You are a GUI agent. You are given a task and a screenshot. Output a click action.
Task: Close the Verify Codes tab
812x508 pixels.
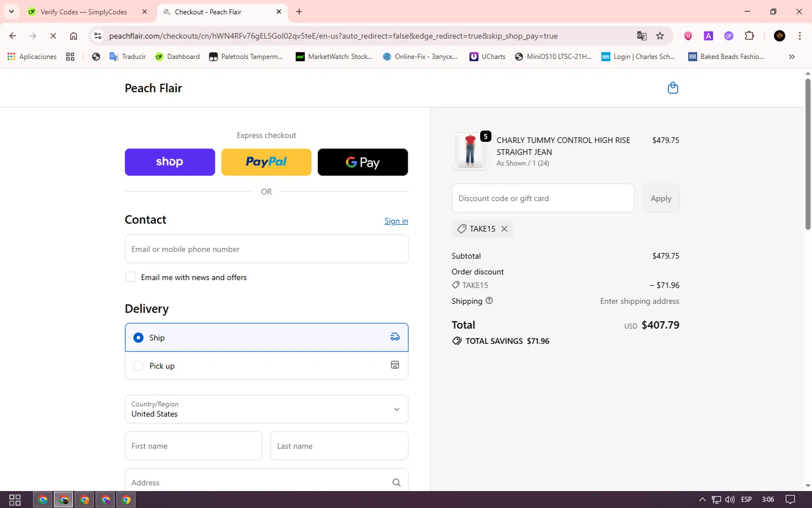(x=145, y=11)
